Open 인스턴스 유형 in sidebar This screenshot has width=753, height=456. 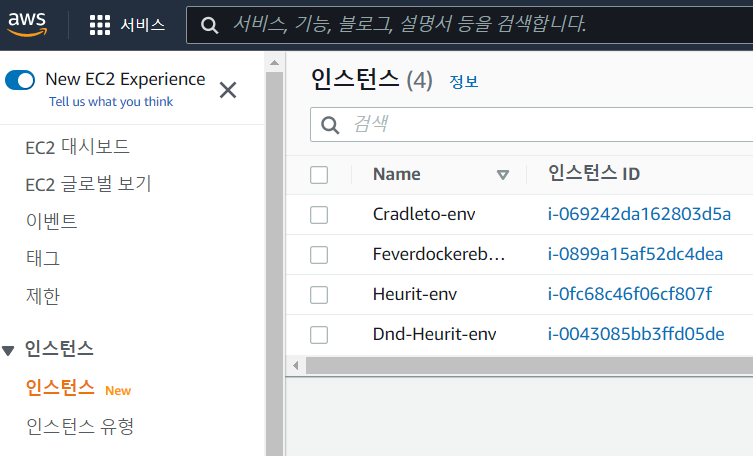point(80,426)
